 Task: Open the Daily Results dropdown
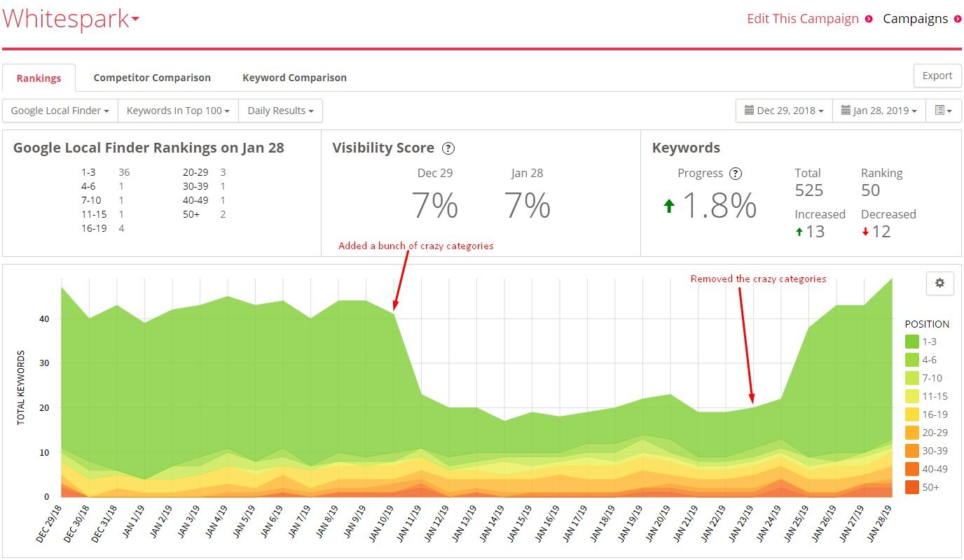point(280,111)
